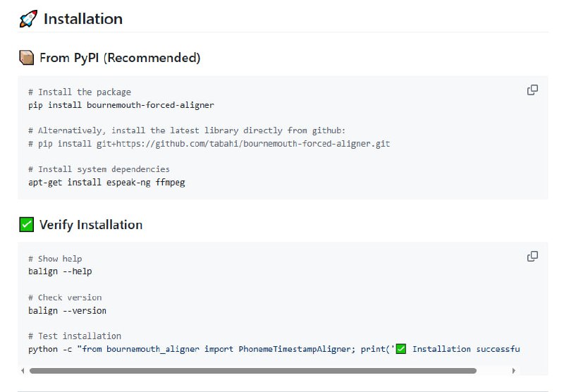Click the horizontal scrollbar thumb in code block
This screenshot has height=392, width=564.
tap(252, 370)
